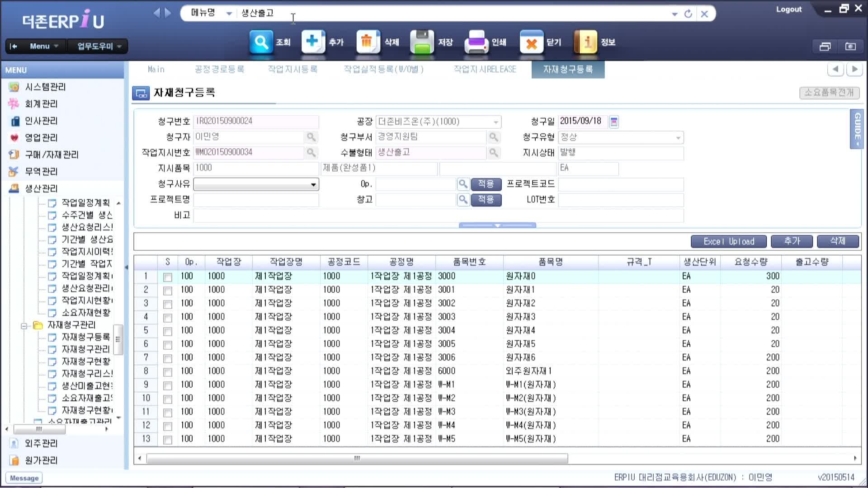This screenshot has height=488, width=868.
Task: Check the row 7 checkbox for 원자재6
Action: tap(168, 358)
